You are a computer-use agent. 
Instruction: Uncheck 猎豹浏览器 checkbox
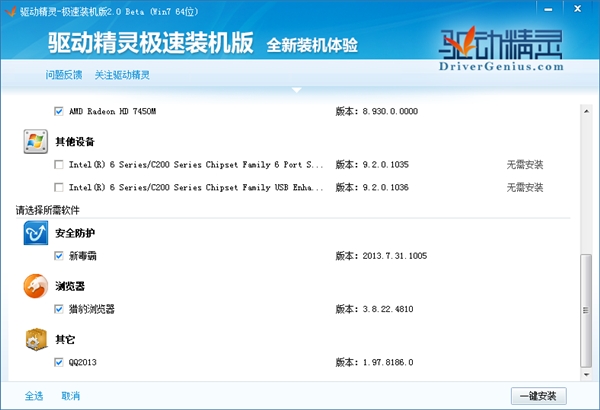[59, 309]
